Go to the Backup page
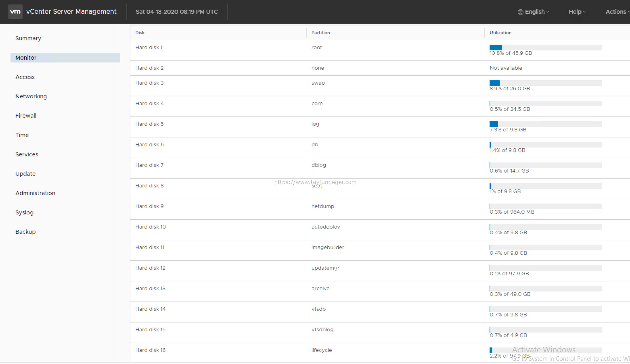 25,232
